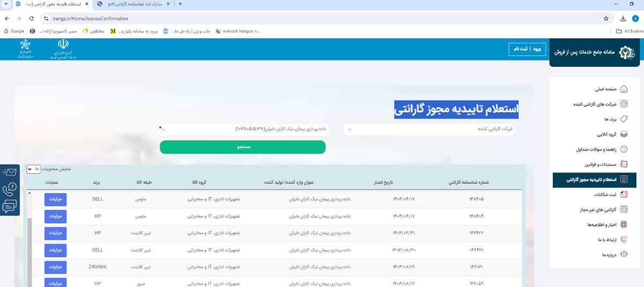Screen dimensions: 644x287
Task: Open the نمایش محتویات page size dropdown
Action: (33, 169)
